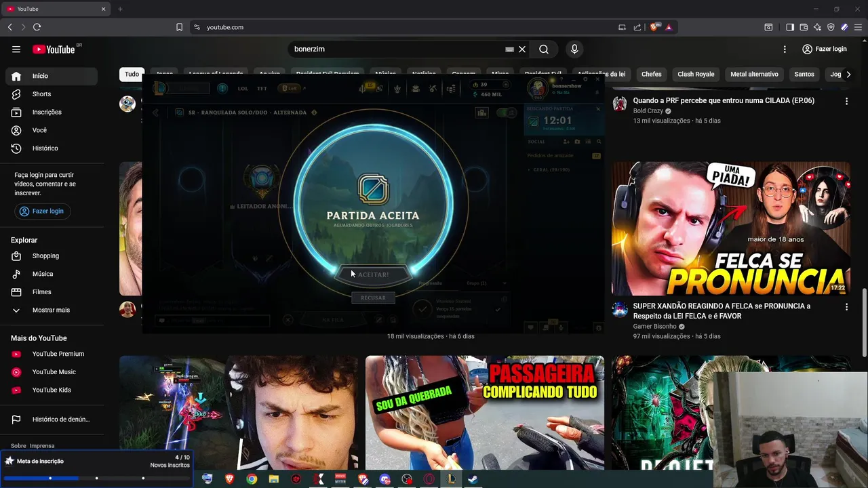Expand the GERAL friends group
Viewport: 868px width, 488px height.
click(551, 169)
